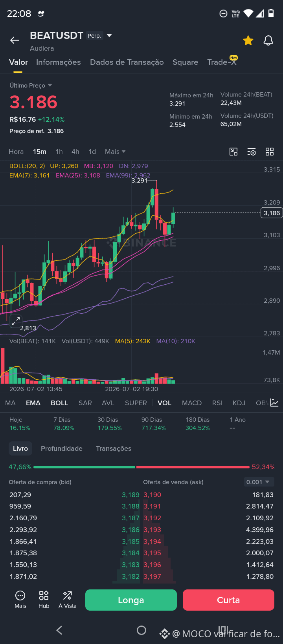The image size is (283, 644).
Task: Select the 15m timeframe
Action: [40, 152]
